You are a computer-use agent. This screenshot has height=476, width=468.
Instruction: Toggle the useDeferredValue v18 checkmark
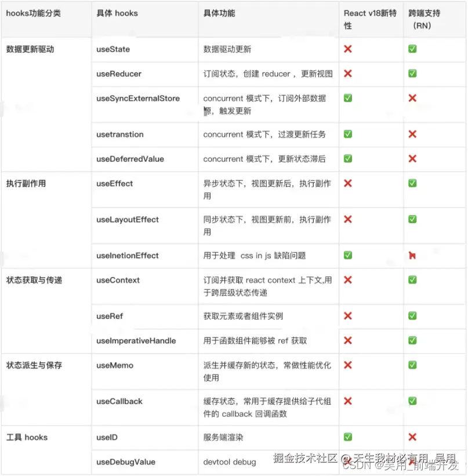coord(348,159)
